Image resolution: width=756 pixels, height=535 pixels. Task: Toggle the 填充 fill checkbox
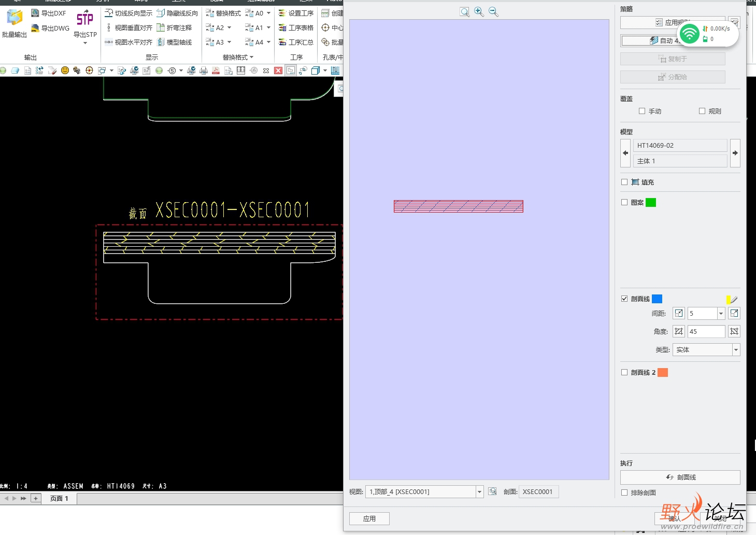(x=624, y=182)
